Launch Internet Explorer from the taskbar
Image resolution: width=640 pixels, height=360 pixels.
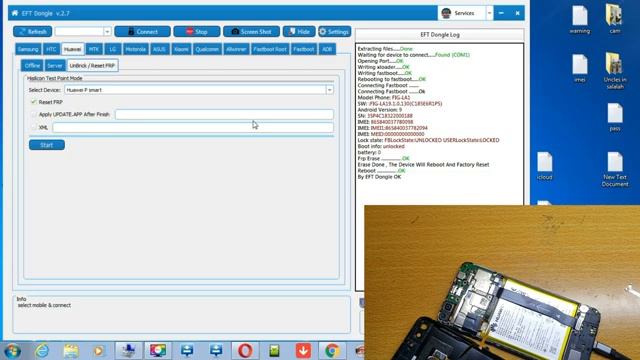pyautogui.click(x=42, y=351)
